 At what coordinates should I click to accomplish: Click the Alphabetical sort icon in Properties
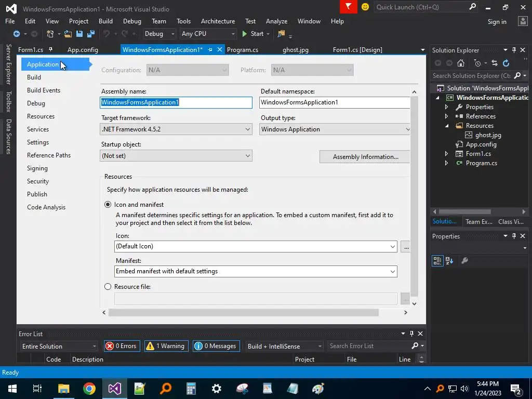point(449,261)
